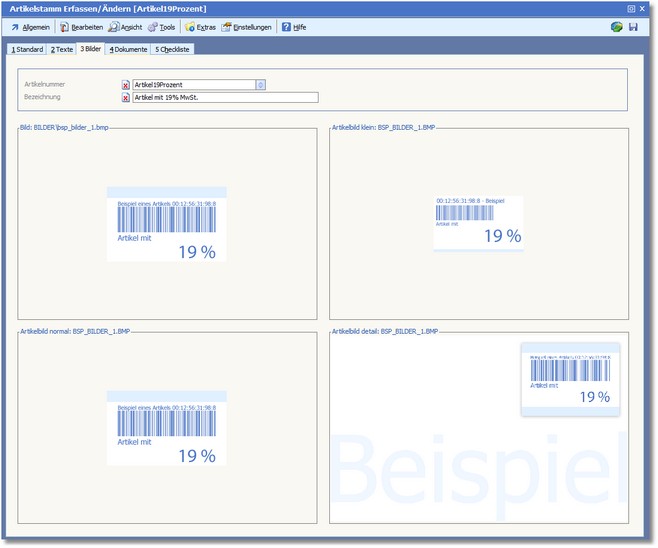Click the globe icon in the toolbar
Viewport: 658px width, 548px height.
(x=617, y=27)
